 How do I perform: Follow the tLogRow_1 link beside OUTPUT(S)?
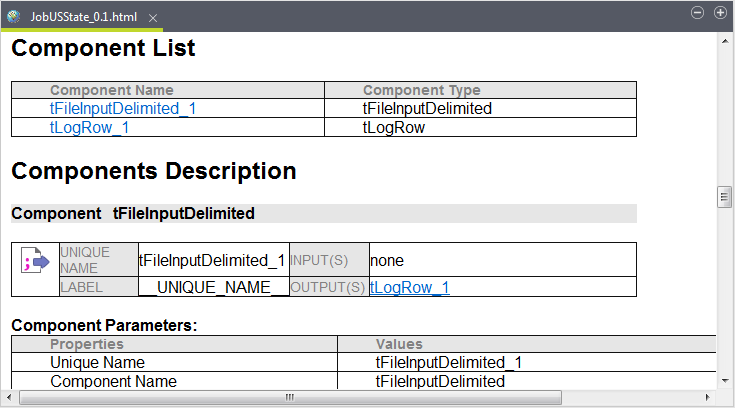tap(410, 287)
